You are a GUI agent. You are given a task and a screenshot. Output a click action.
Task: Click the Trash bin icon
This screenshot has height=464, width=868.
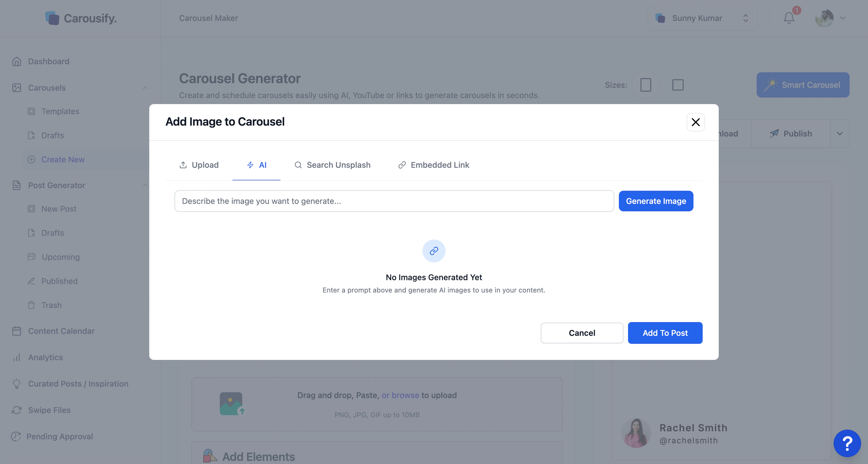coord(31,305)
